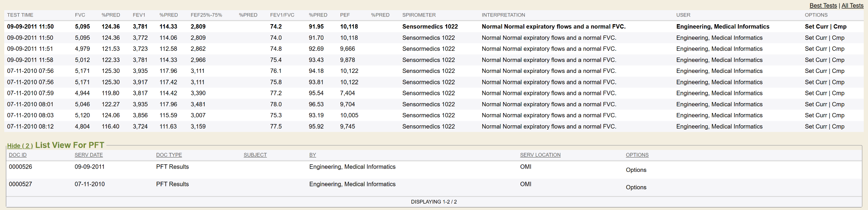
Task: Collapse PFT list with Hide (2)
Action: click(20, 146)
